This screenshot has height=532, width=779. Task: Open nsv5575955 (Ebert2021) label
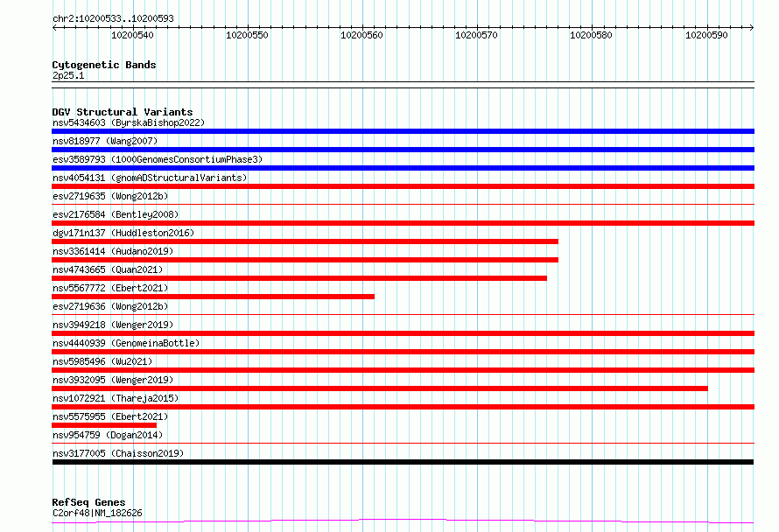tap(110, 416)
